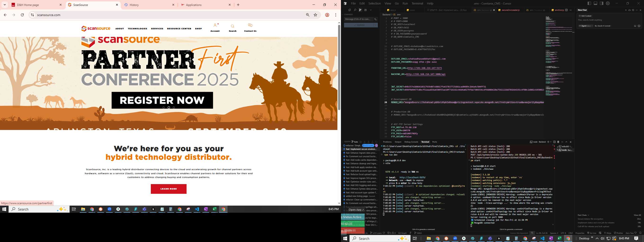Screen dimensions: 644x242
Task: Open the Windows Action Center notification icon
Action: tap(636, 238)
